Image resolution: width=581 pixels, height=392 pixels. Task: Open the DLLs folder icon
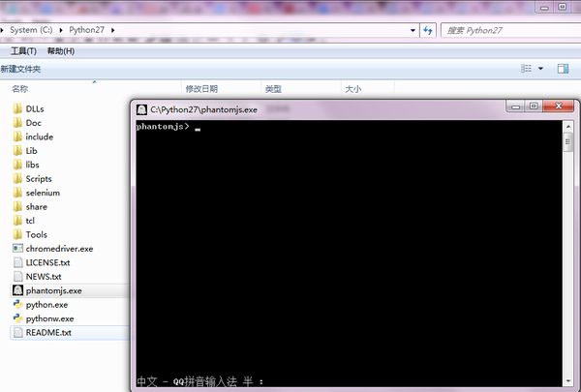click(17, 108)
